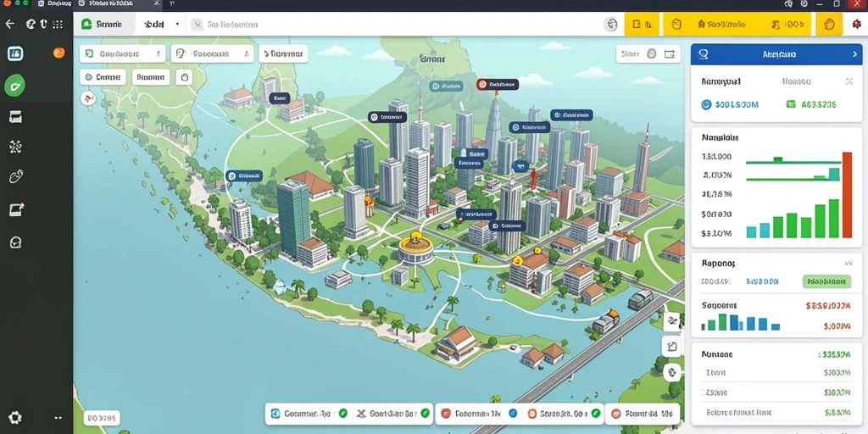The width and height of the screenshot is (868, 434).
Task: Open the nine-dot apps grid icon
Action: pos(57,24)
